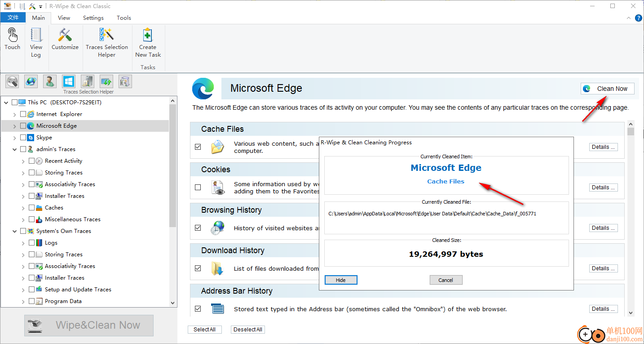Image resolution: width=644 pixels, height=344 pixels.
Task: Click the Cookies section icon
Action: (x=218, y=188)
